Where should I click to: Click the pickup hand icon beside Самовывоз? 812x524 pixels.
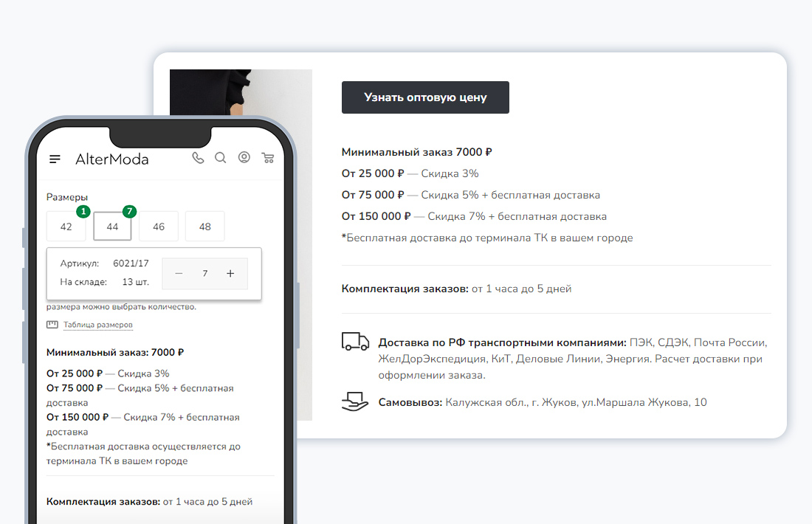(x=355, y=400)
